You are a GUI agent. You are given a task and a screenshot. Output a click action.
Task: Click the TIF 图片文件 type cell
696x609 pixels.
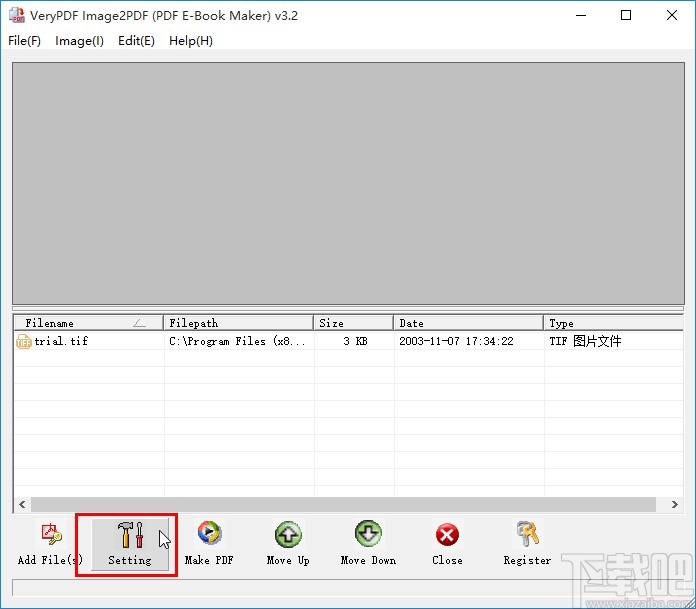pos(585,341)
